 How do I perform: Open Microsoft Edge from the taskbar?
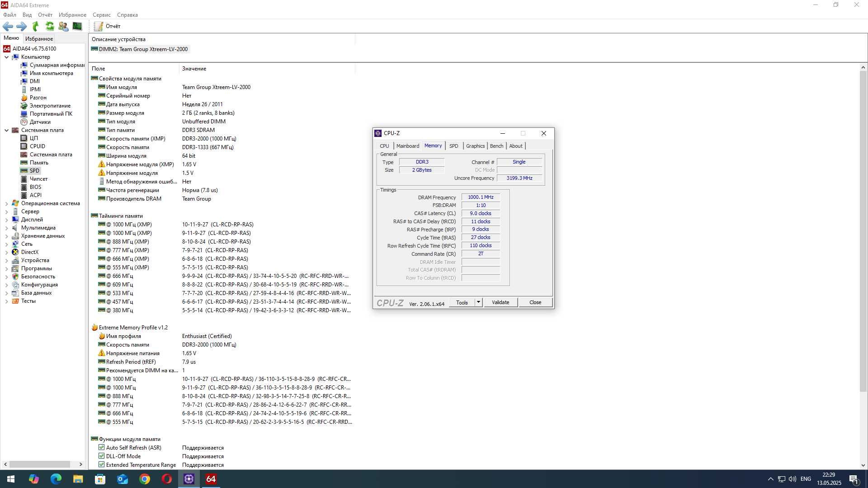pos(56,479)
